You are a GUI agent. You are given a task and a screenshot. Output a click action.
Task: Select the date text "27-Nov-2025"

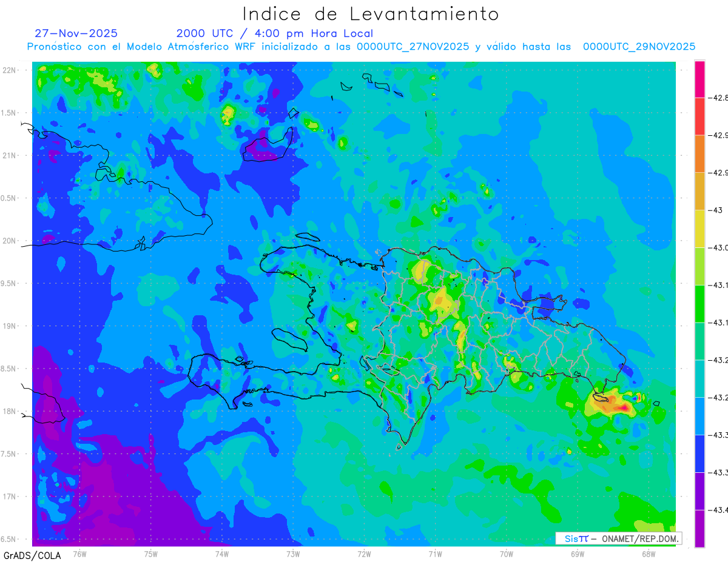click(76, 33)
